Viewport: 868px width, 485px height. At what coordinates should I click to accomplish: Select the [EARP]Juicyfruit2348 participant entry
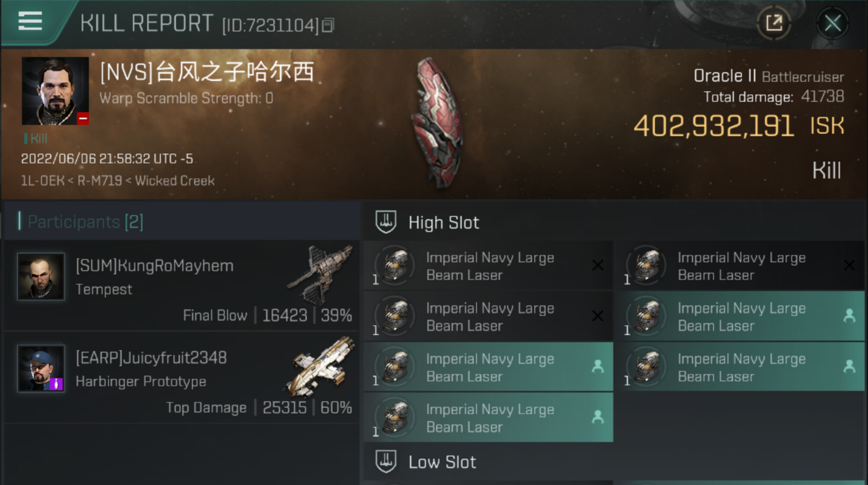(x=182, y=378)
